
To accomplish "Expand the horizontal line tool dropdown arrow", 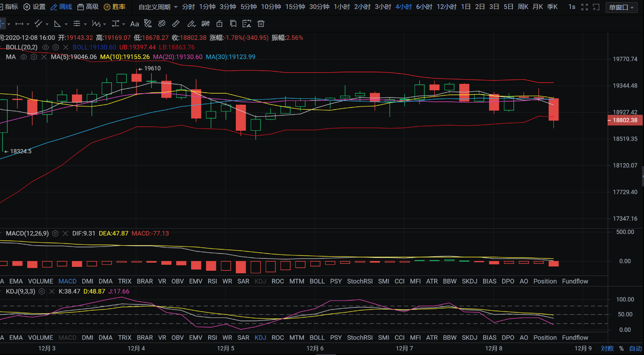I will point(28,24).
